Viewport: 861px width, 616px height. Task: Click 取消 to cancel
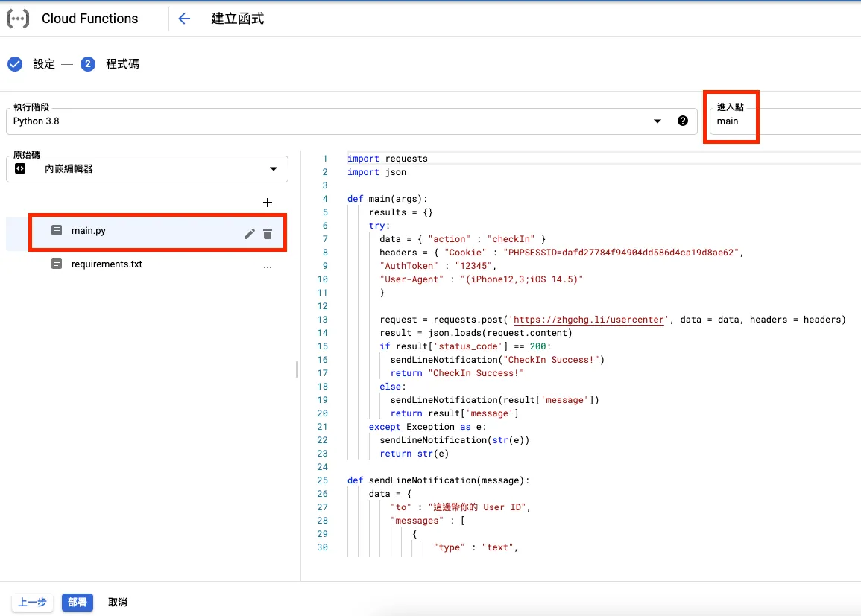click(x=118, y=602)
